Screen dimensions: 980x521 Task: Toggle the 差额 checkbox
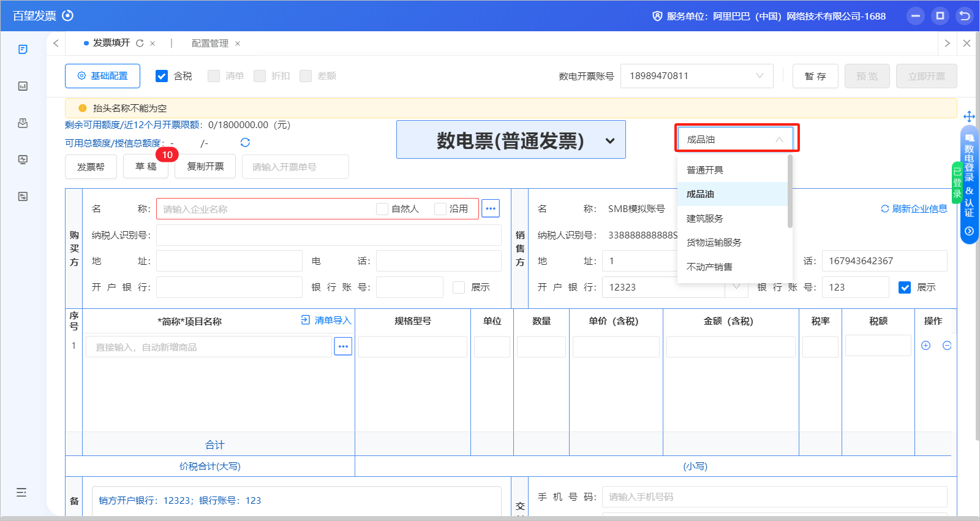click(x=306, y=76)
